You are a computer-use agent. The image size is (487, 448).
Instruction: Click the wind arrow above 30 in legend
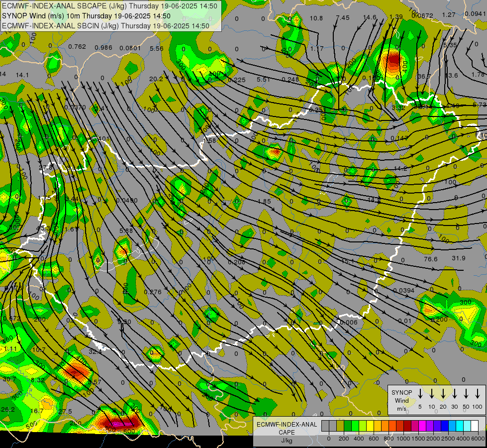454,394
